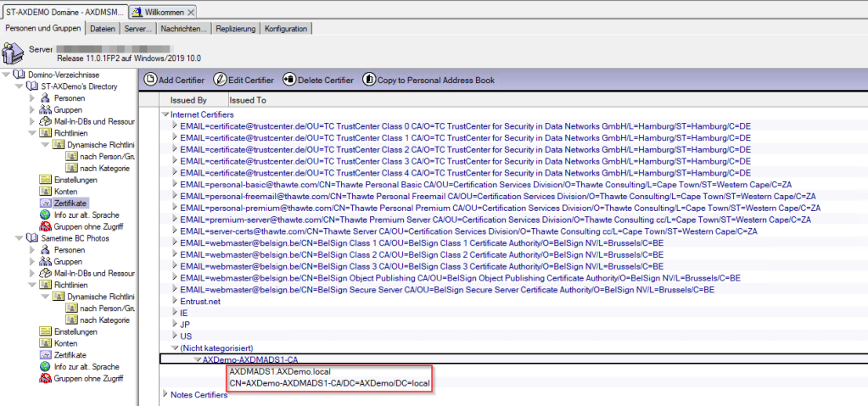Viewport: 868px width, 406px height.
Task: Switch to the Dateien tab
Action: click(102, 29)
